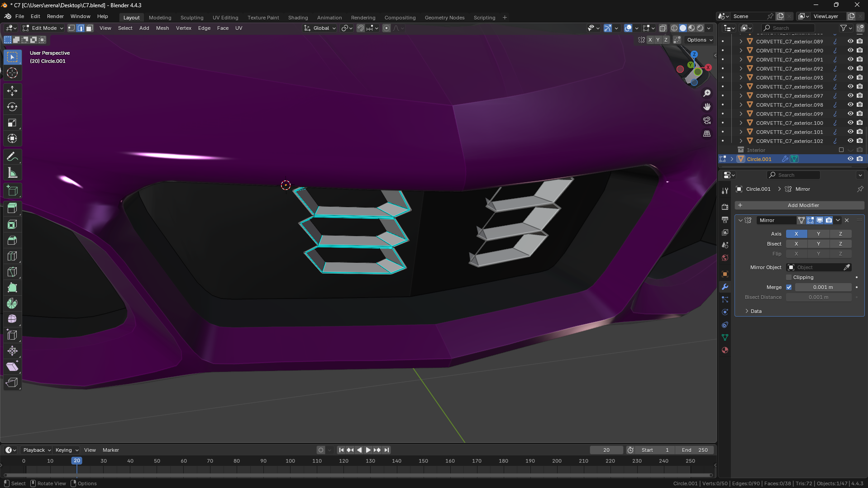Remove the Mirror modifier
868x488 pixels.
847,220
